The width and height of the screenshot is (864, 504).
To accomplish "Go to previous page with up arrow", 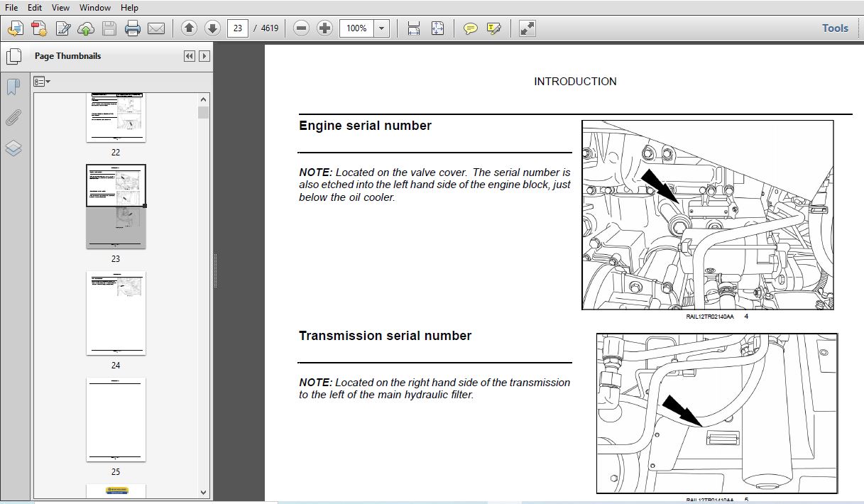I will click(x=189, y=28).
